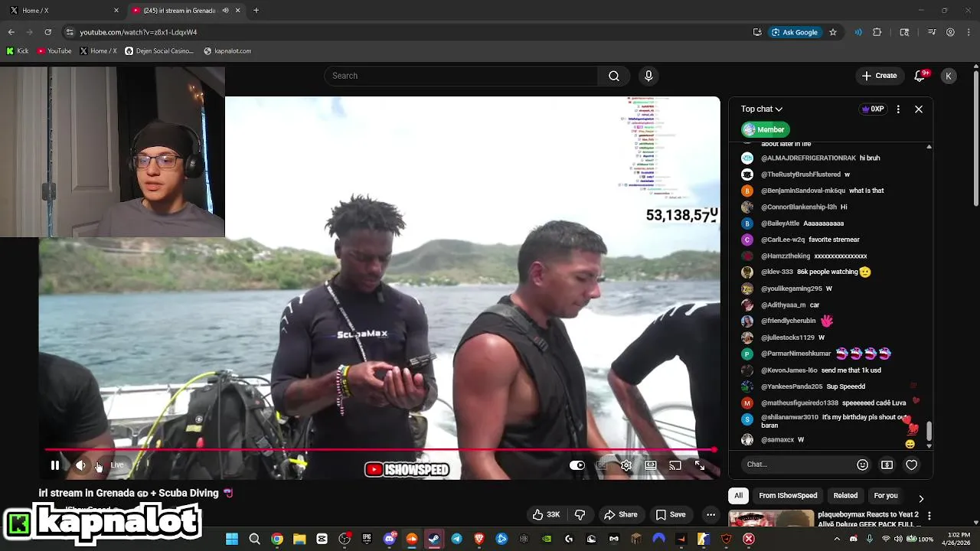Open the player settings gear
The width and height of the screenshot is (980, 551).
626,465
